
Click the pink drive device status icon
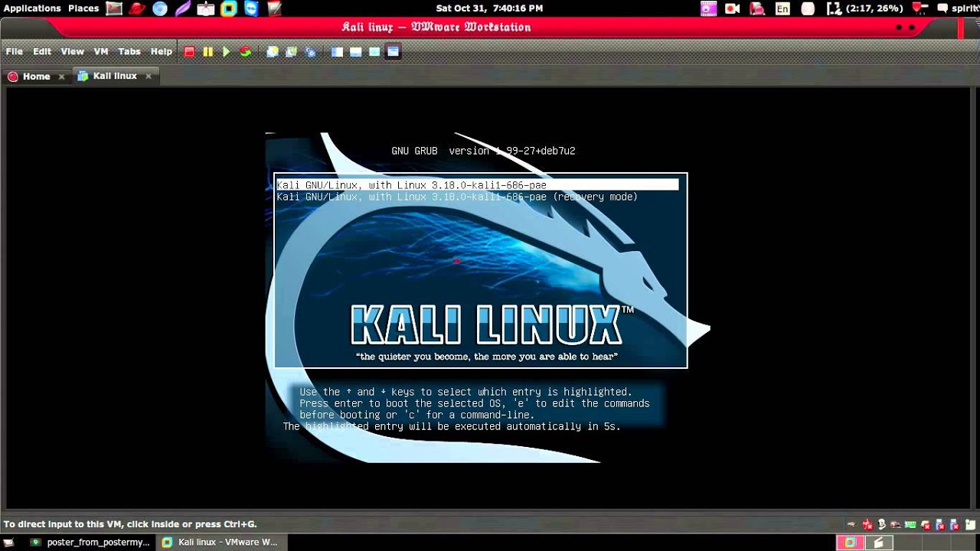tap(896, 525)
